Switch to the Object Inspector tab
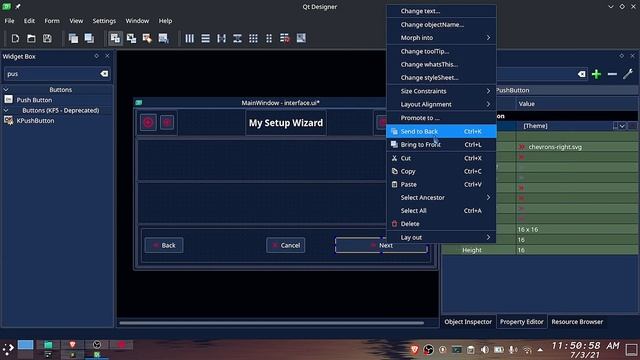The height and width of the screenshot is (360, 640). pyautogui.click(x=468, y=322)
